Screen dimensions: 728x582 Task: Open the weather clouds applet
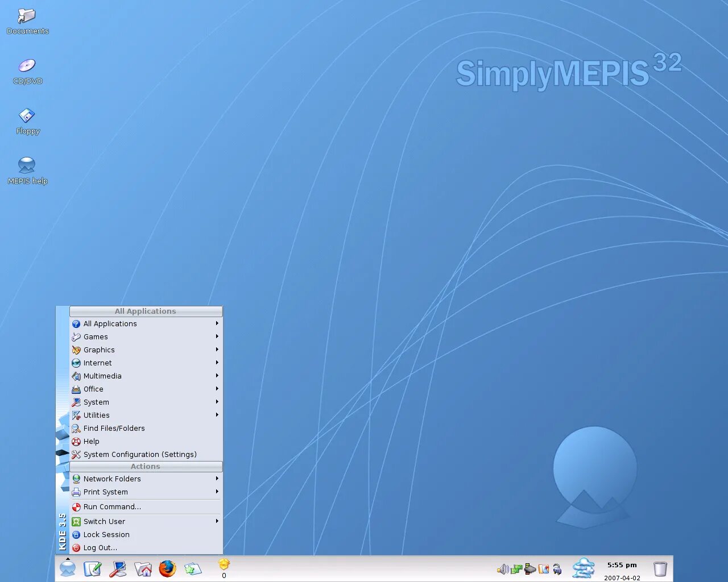coord(584,568)
